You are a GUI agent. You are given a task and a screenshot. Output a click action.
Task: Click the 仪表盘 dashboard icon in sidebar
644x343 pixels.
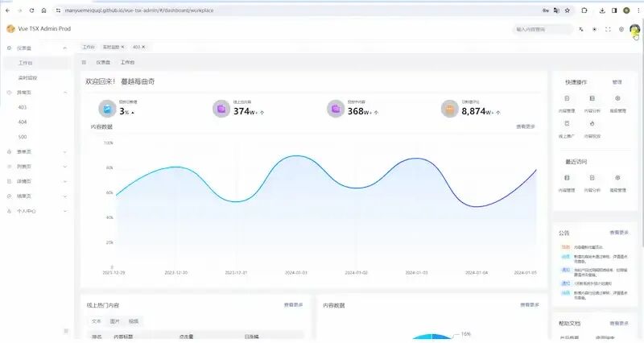[x=10, y=48]
